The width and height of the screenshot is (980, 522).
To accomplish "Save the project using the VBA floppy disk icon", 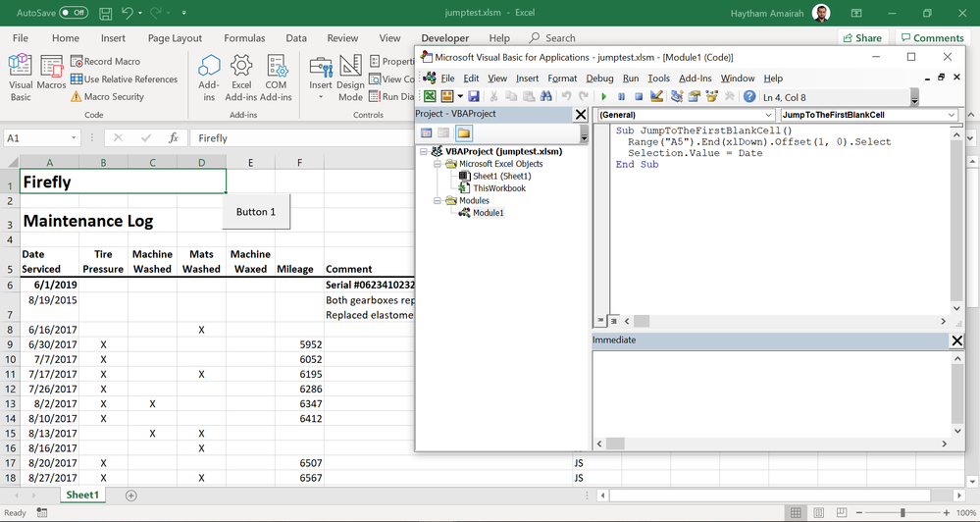I will click(474, 96).
